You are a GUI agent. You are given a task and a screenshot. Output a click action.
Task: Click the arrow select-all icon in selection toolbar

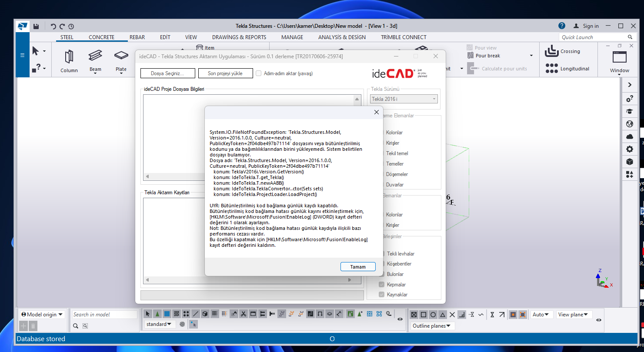(x=147, y=313)
